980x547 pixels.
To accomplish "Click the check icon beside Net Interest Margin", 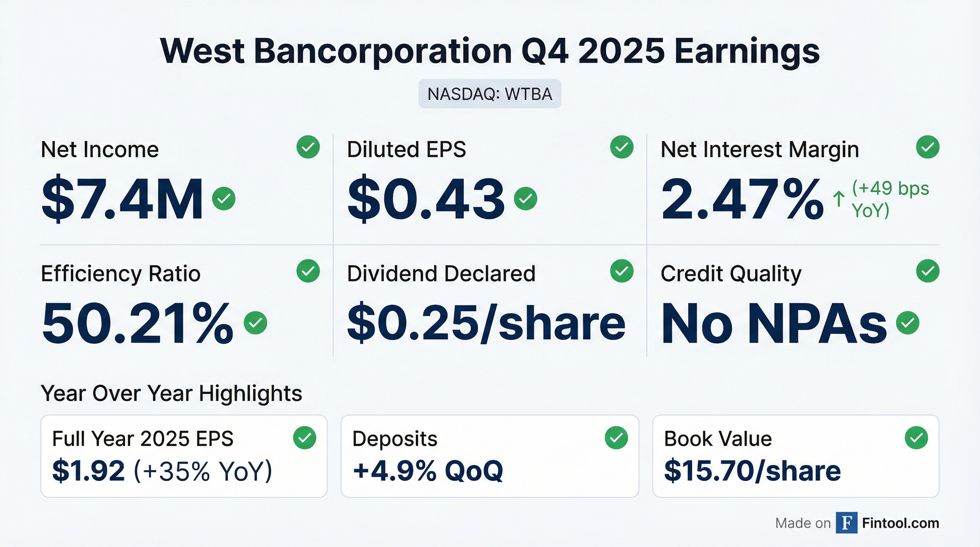I will [928, 147].
